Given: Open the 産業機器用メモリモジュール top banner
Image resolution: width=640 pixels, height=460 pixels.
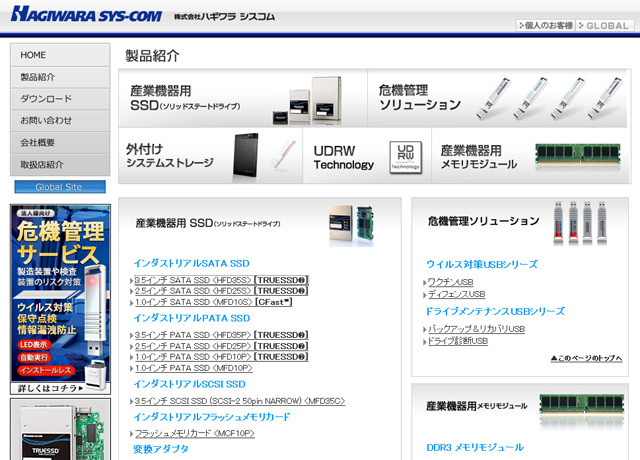Looking at the screenshot, I should pyautogui.click(x=530, y=156).
